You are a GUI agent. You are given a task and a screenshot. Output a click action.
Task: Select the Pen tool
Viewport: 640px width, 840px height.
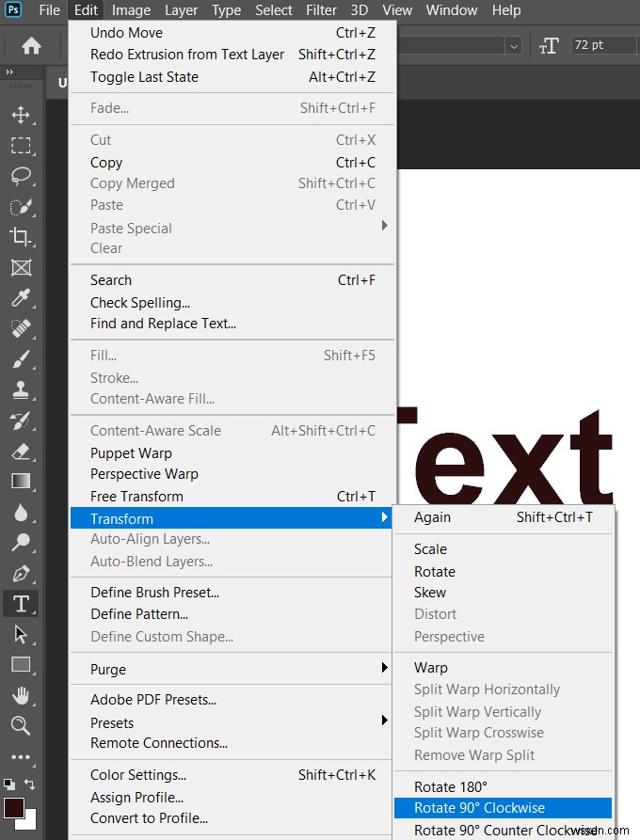pyautogui.click(x=13, y=572)
